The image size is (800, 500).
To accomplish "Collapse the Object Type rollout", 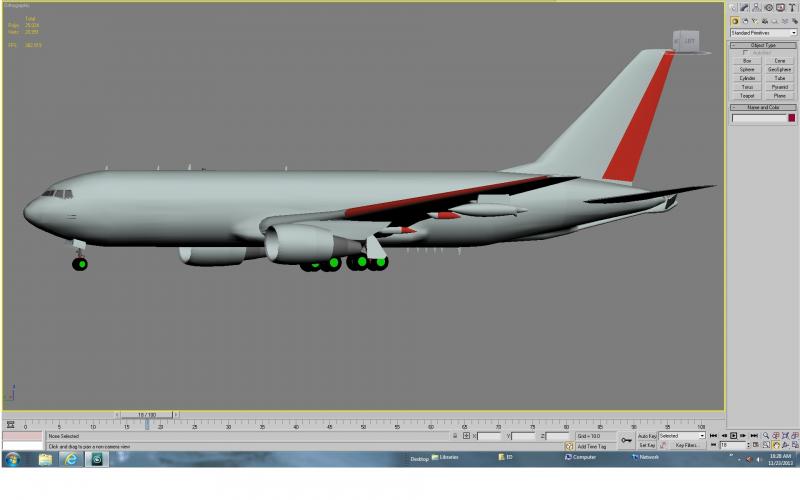I will tap(763, 45).
